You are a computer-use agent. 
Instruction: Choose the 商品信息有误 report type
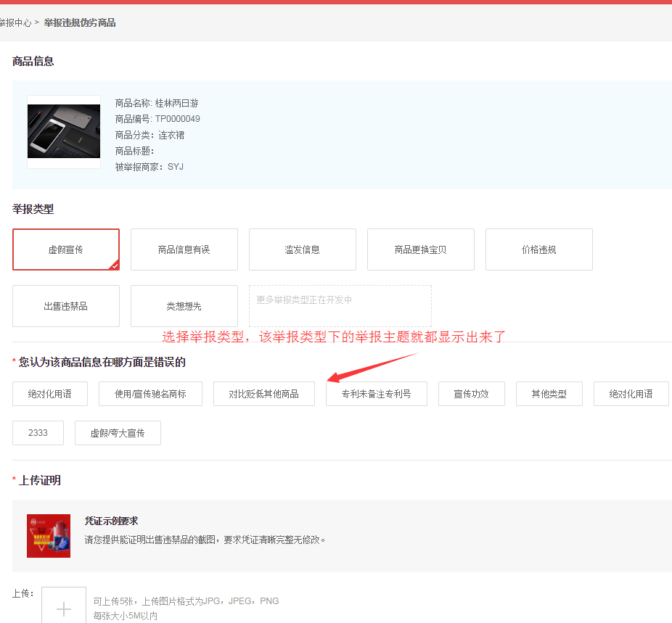[184, 249]
